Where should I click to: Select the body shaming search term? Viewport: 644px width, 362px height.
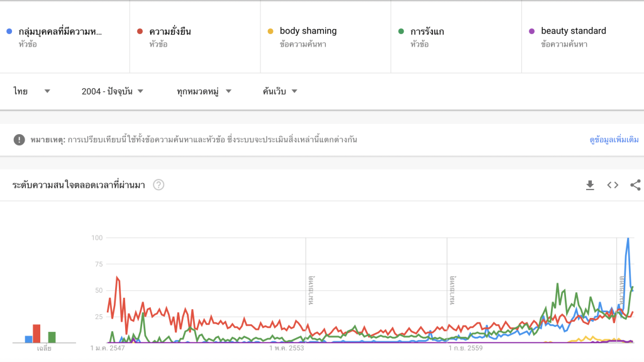pos(308,31)
